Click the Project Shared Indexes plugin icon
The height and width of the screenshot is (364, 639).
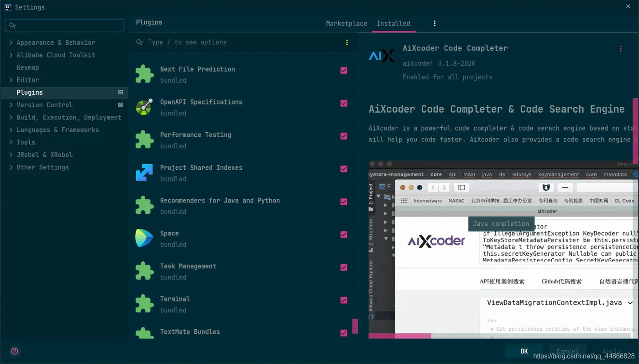(144, 172)
